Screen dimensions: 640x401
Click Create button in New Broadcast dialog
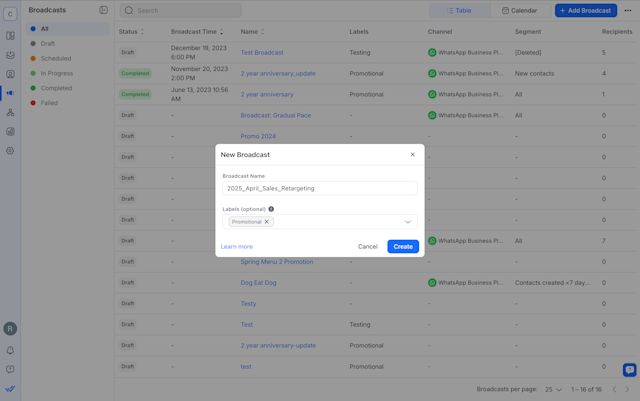coord(403,246)
